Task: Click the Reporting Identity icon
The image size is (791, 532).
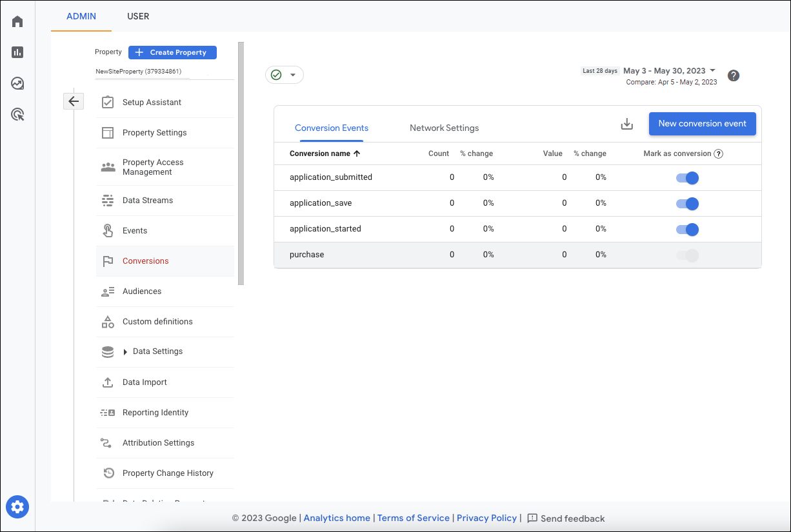Action: (108, 413)
